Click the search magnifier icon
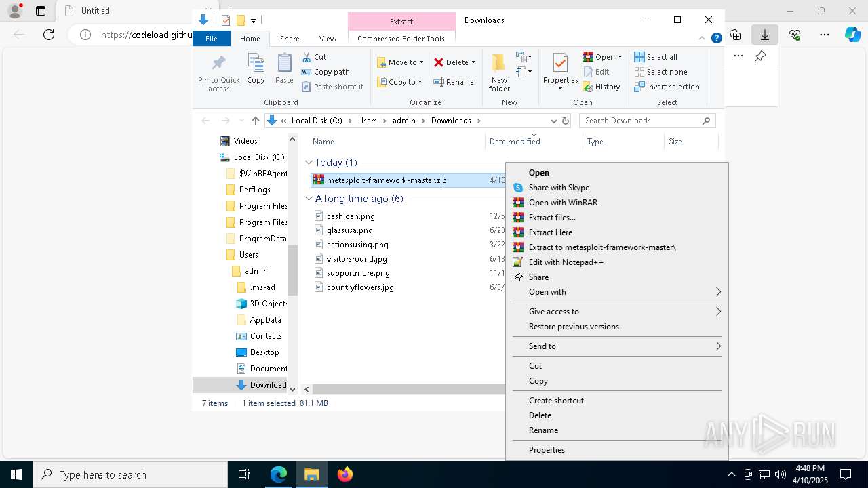Image resolution: width=868 pixels, height=488 pixels. tap(706, 121)
